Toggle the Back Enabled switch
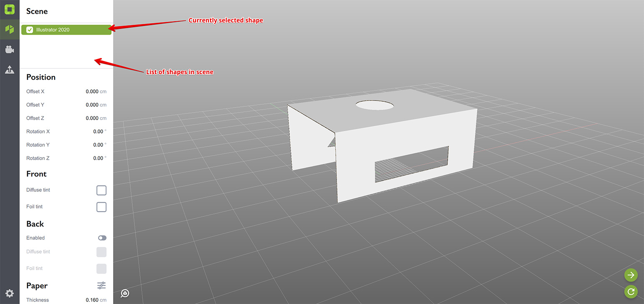This screenshot has height=304, width=644. (102, 238)
